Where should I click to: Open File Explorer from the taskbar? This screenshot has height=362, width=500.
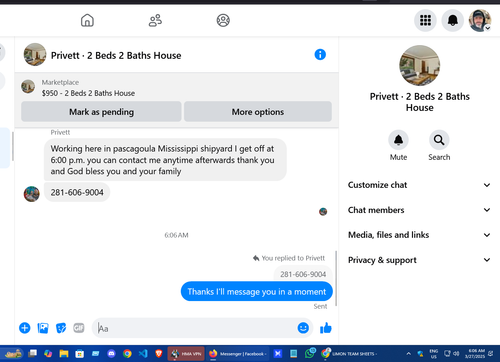(x=64, y=354)
